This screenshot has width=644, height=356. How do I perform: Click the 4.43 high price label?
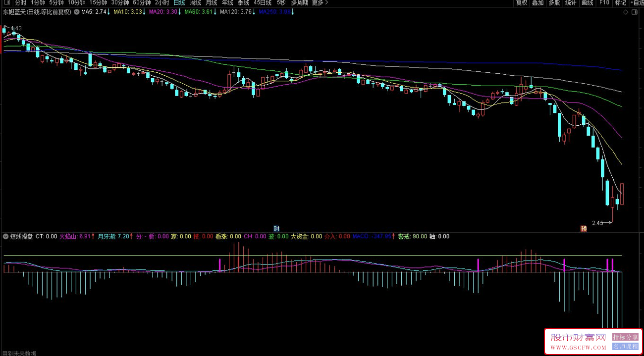click(x=16, y=28)
